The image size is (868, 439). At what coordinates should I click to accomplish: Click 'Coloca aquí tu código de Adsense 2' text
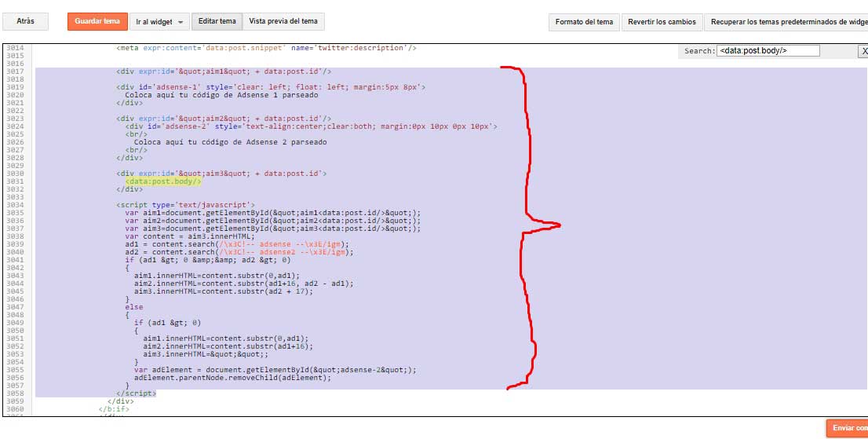(230, 141)
